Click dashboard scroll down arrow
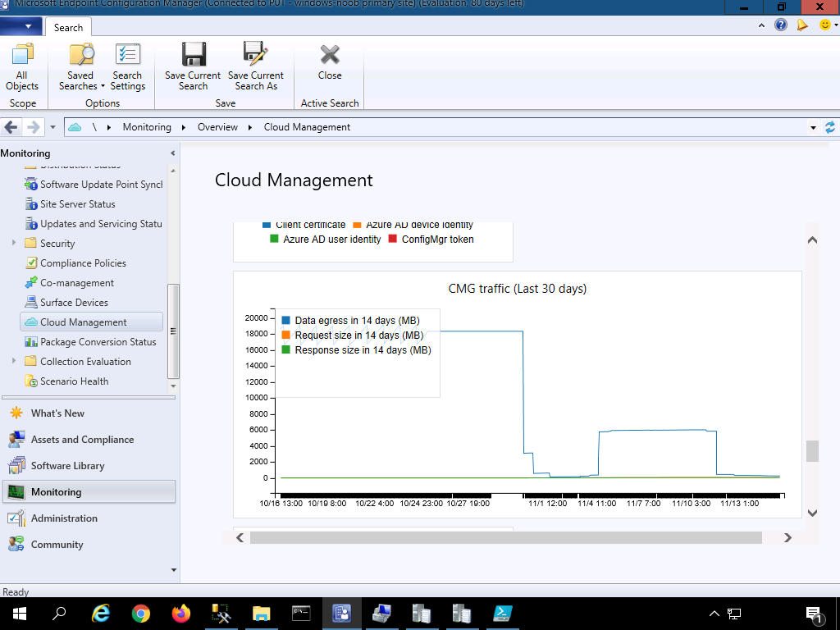Image resolution: width=840 pixels, height=630 pixels. click(812, 514)
